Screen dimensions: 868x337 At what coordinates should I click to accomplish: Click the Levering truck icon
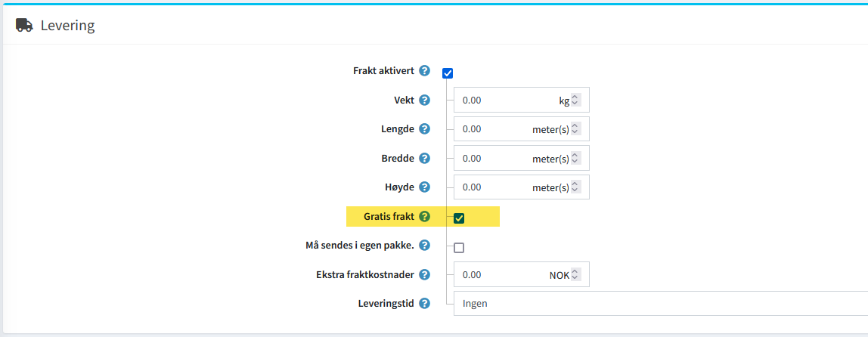(x=24, y=25)
